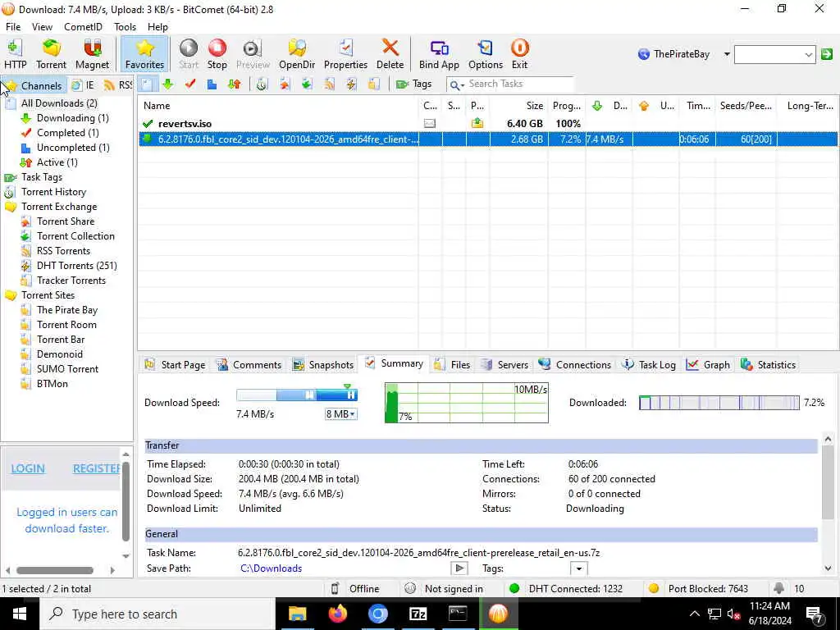Viewport: 840px width, 630px height.
Task: Click the RSS Torrents filter bar icon
Action: click(329, 84)
